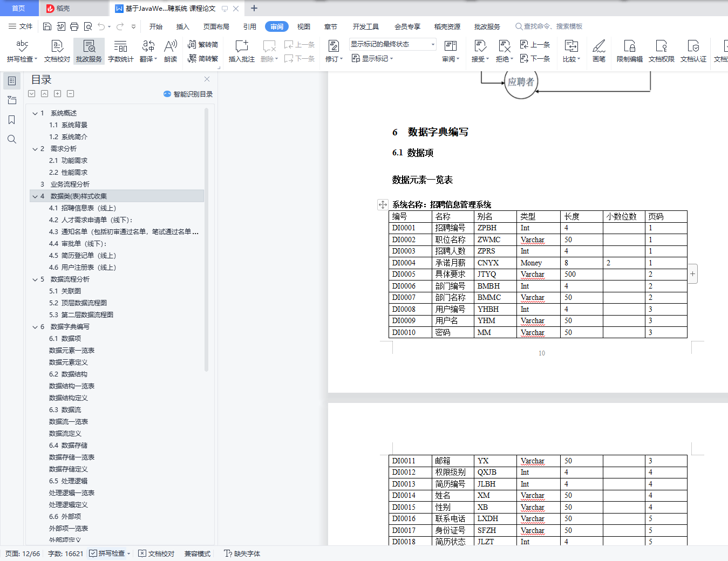The width and height of the screenshot is (728, 561).
Task: Accept changes with 接受
Action: tap(480, 51)
